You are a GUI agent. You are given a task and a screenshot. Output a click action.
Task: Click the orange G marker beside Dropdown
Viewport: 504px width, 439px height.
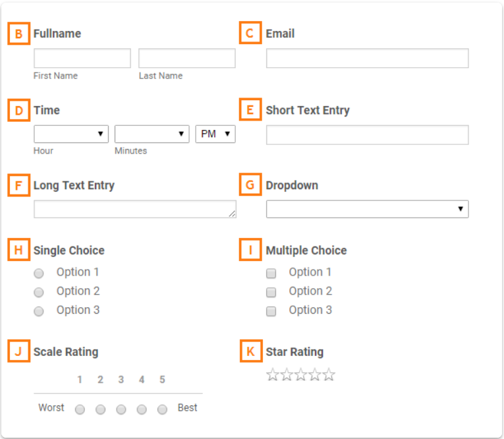[x=250, y=185]
